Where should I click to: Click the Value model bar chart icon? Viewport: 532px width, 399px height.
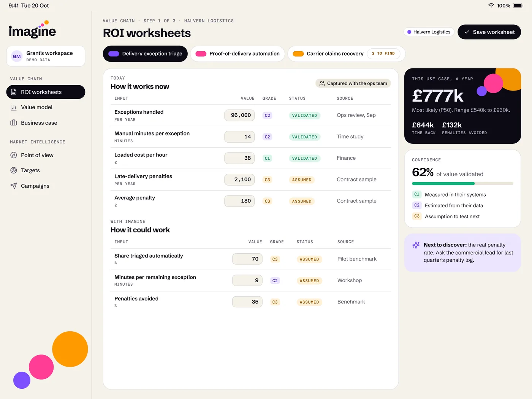click(14, 107)
